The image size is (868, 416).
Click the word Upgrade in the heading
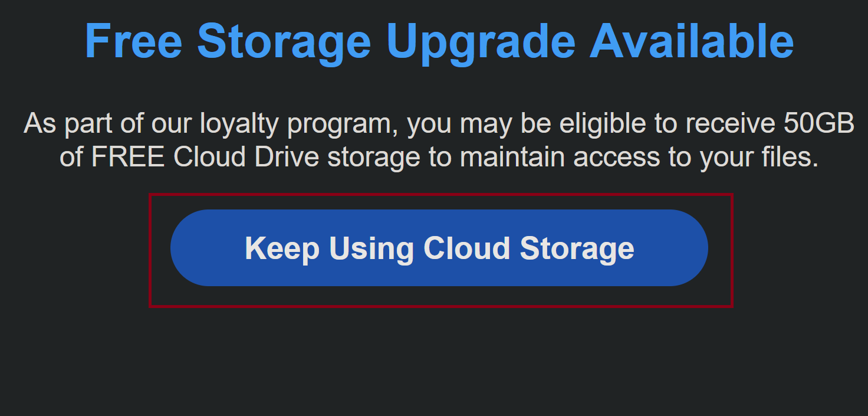coord(481,41)
